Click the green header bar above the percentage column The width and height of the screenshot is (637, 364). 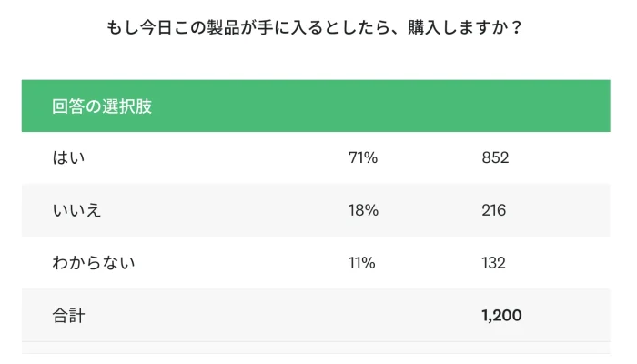click(362, 106)
